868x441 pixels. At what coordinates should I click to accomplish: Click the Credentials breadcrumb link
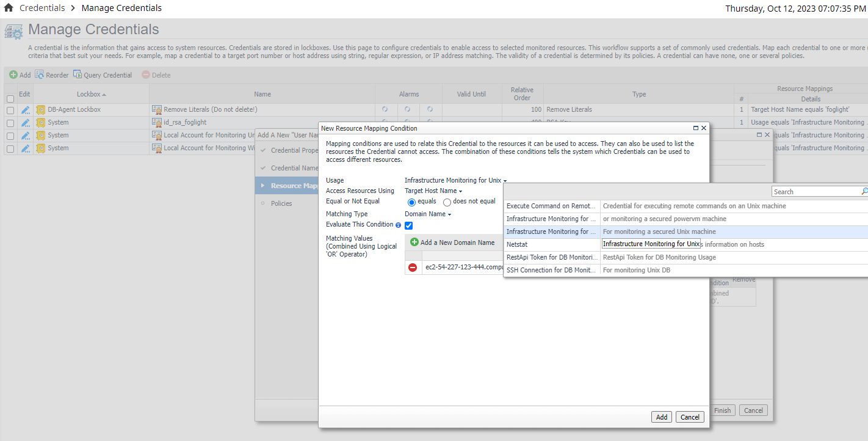click(42, 8)
